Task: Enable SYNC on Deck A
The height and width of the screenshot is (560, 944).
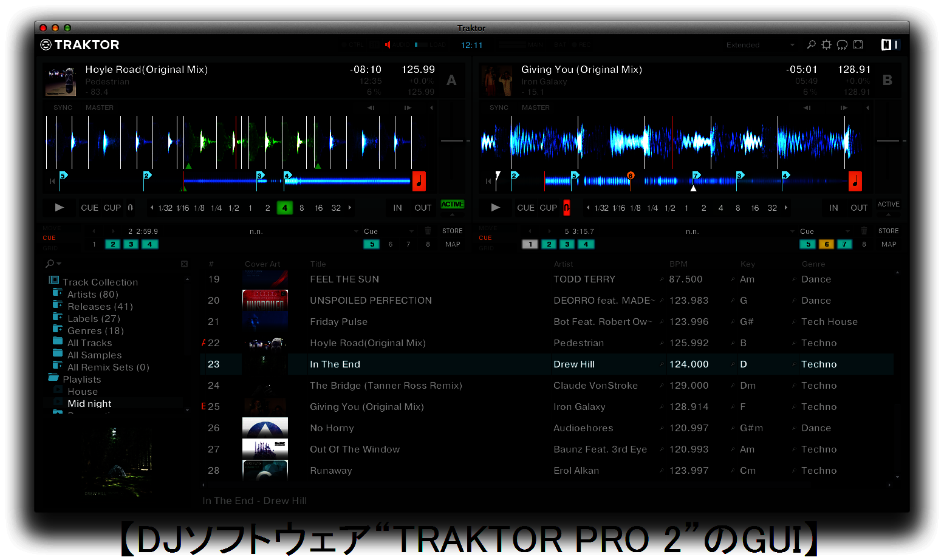Action: pyautogui.click(x=63, y=108)
